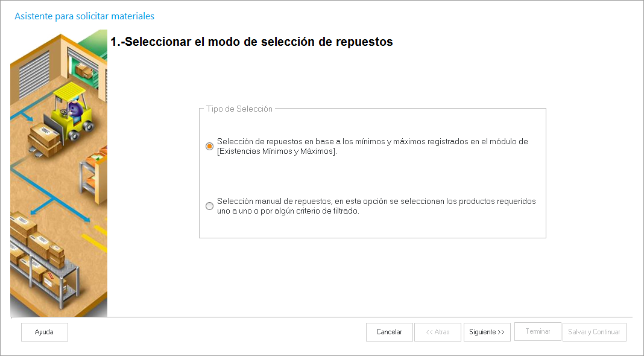Select the minimums and maximums radio option
644x356 pixels.
[x=209, y=146]
